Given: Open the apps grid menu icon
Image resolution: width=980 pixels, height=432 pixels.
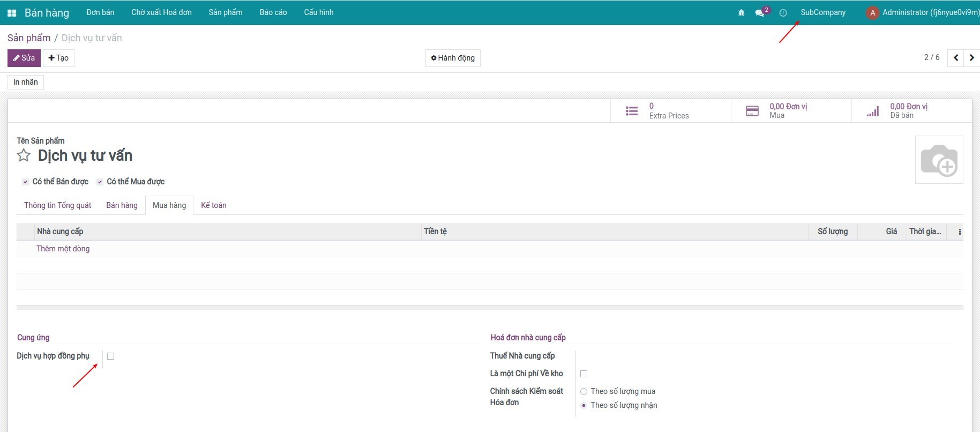Looking at the screenshot, I should pos(12,13).
